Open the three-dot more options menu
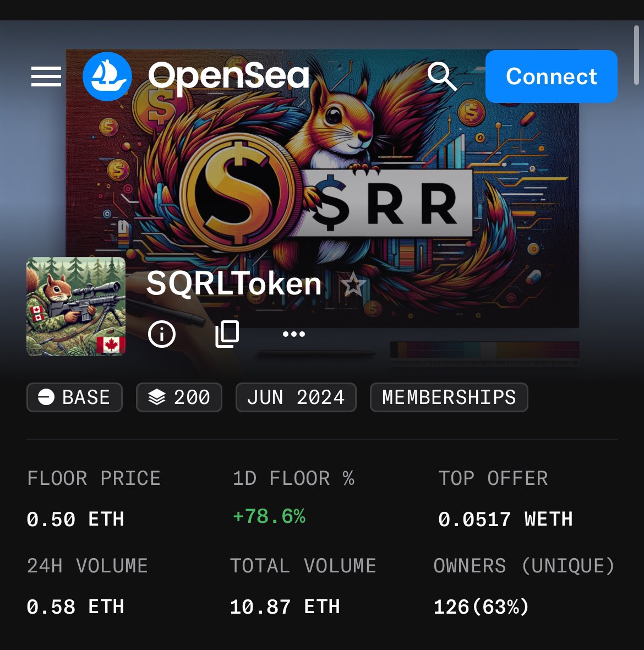This screenshot has height=650, width=644. 293,334
